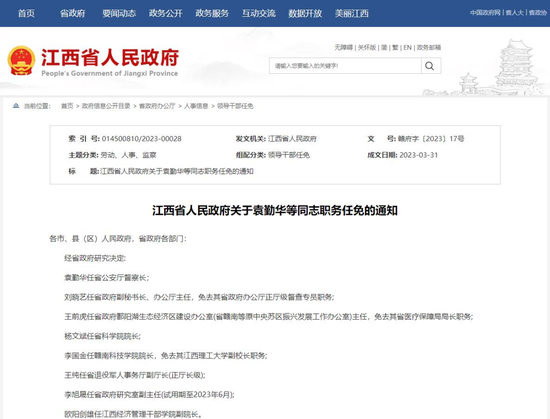Click 省政府办公厅 in the breadcrumb

click(157, 106)
